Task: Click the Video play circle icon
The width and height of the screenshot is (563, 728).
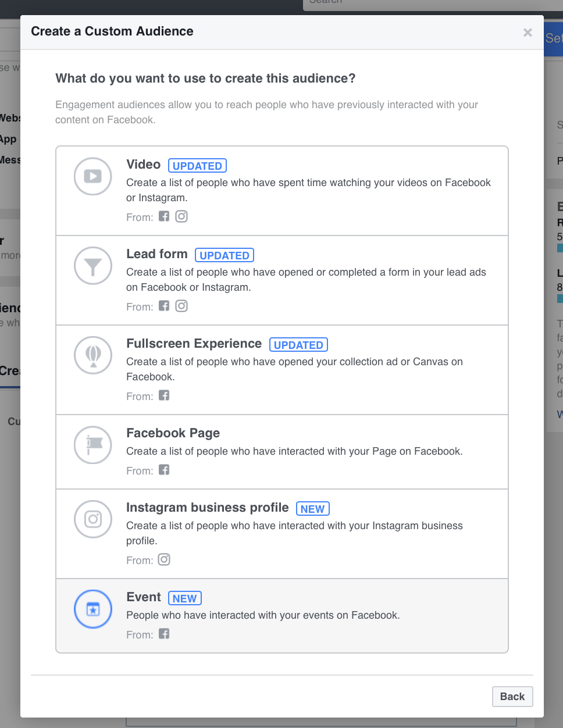Action: [x=93, y=176]
